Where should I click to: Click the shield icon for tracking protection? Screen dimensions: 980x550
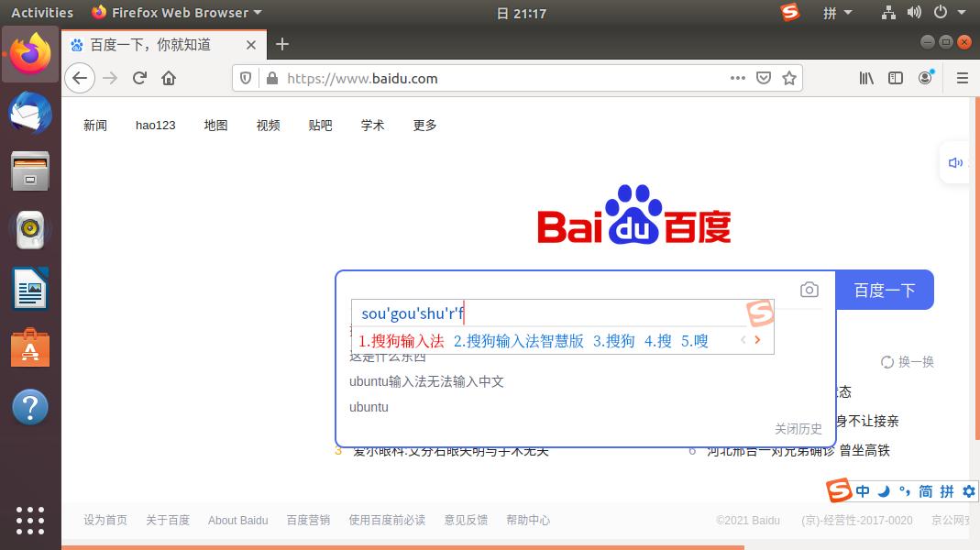point(246,78)
